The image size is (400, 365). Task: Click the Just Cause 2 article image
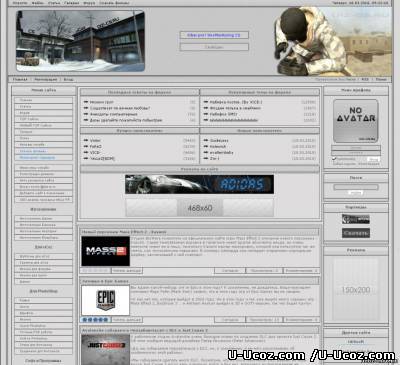106,349
